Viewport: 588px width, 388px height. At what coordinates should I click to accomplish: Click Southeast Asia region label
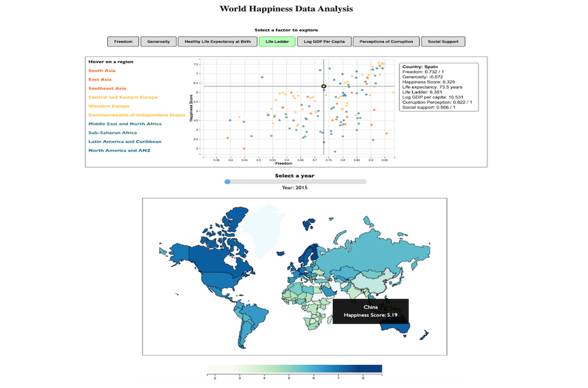coord(107,88)
